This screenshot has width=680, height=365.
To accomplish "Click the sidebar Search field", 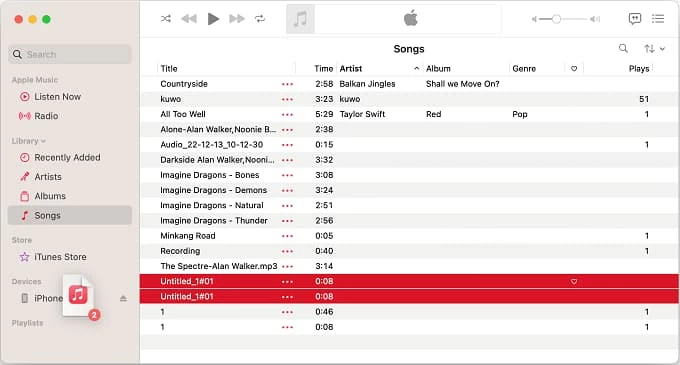I will point(69,54).
